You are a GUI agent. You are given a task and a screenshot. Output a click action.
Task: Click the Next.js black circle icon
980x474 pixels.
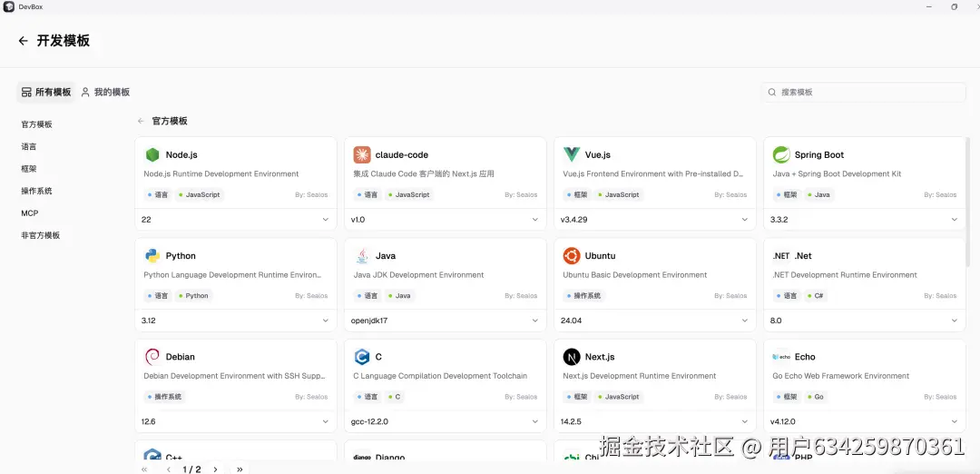pos(572,357)
